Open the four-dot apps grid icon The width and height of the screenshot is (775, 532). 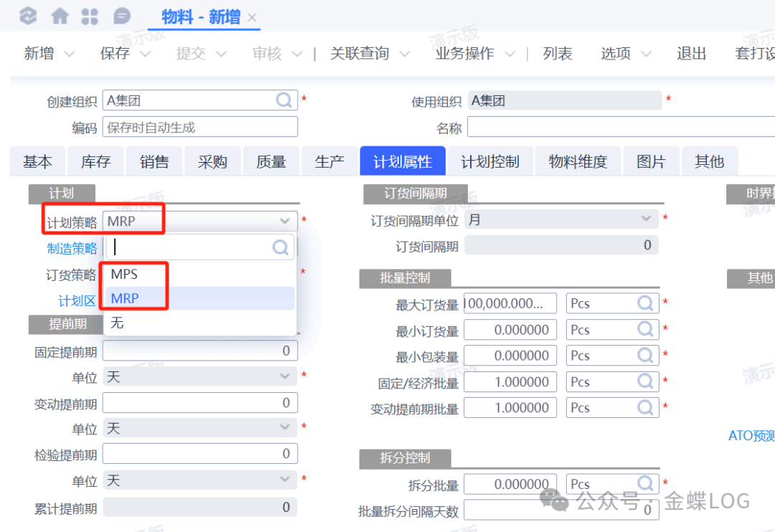pyautogui.click(x=90, y=16)
